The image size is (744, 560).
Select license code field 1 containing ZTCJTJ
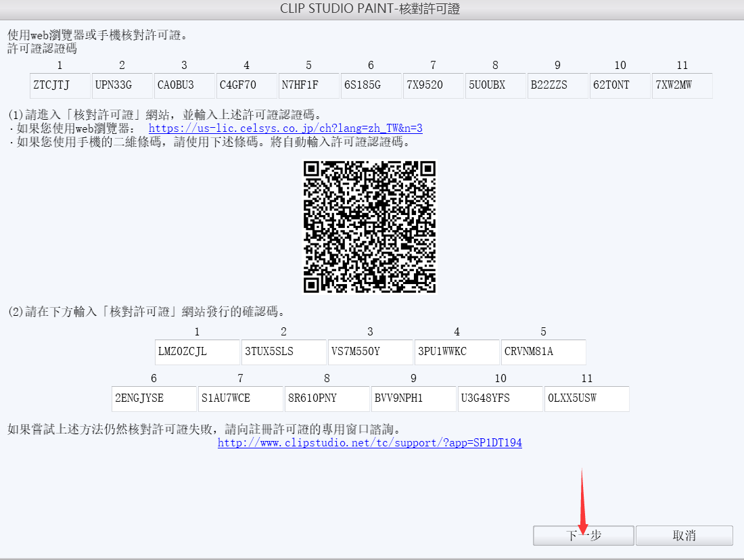pos(60,85)
